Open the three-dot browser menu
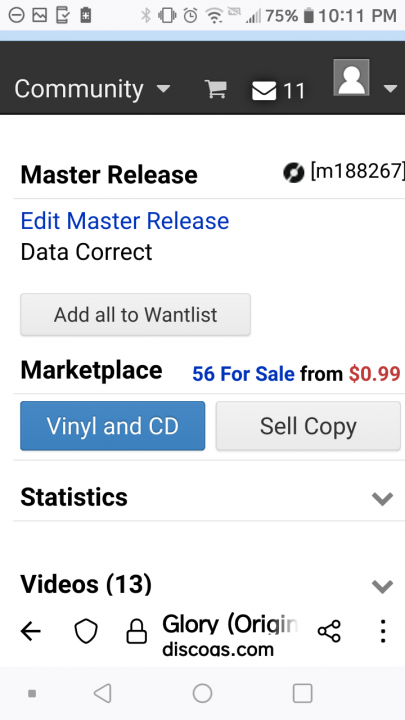405x720 pixels. point(383,631)
